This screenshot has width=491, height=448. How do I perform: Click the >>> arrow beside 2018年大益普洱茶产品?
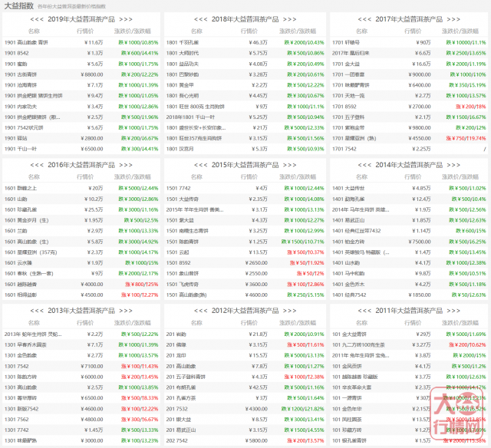point(290,19)
